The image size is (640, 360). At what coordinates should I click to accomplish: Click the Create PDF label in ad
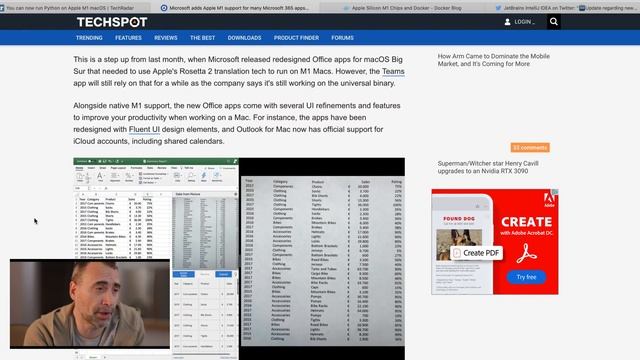pos(476,253)
